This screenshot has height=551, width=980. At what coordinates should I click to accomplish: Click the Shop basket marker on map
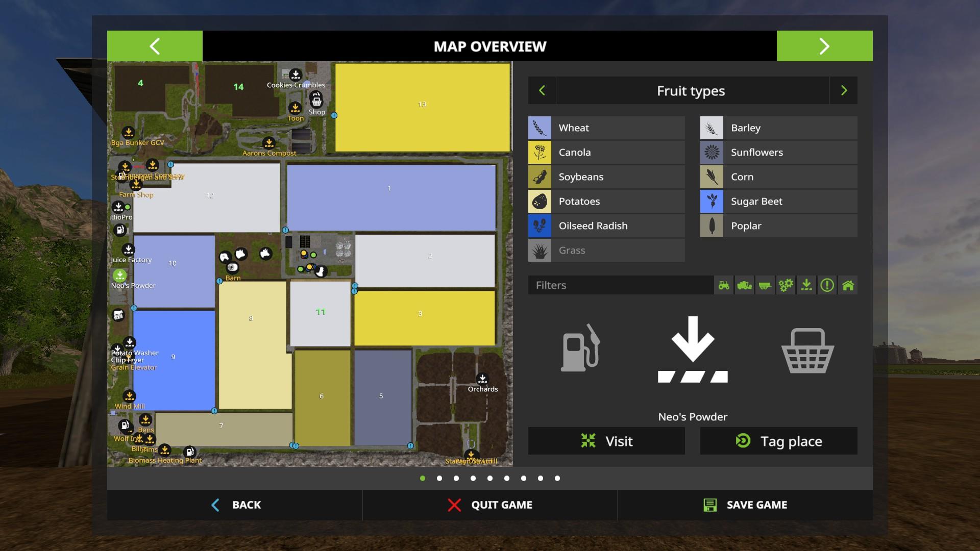[316, 100]
